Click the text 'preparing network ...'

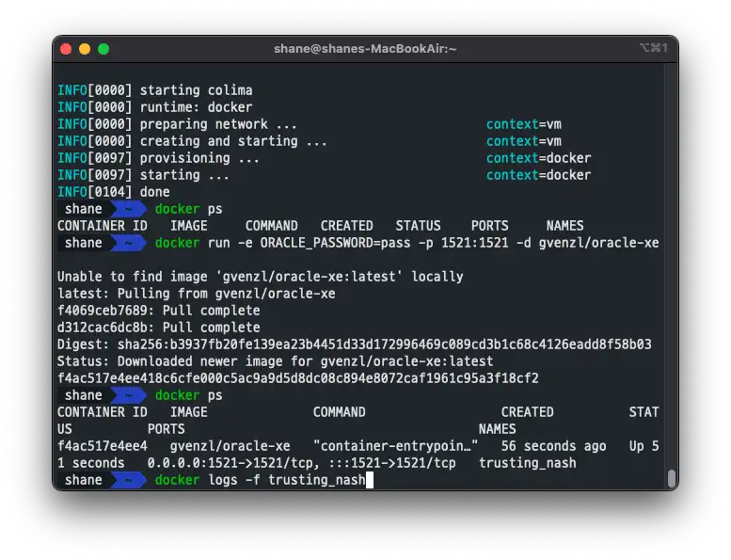[218, 124]
